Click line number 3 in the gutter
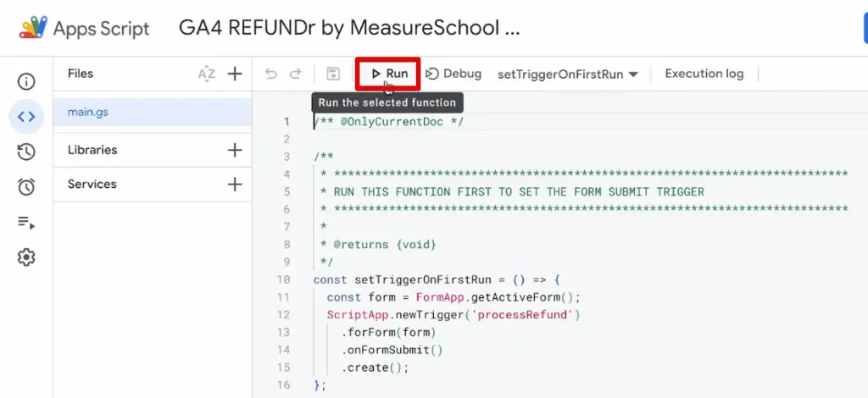Image resolution: width=868 pixels, height=398 pixels. [x=287, y=157]
